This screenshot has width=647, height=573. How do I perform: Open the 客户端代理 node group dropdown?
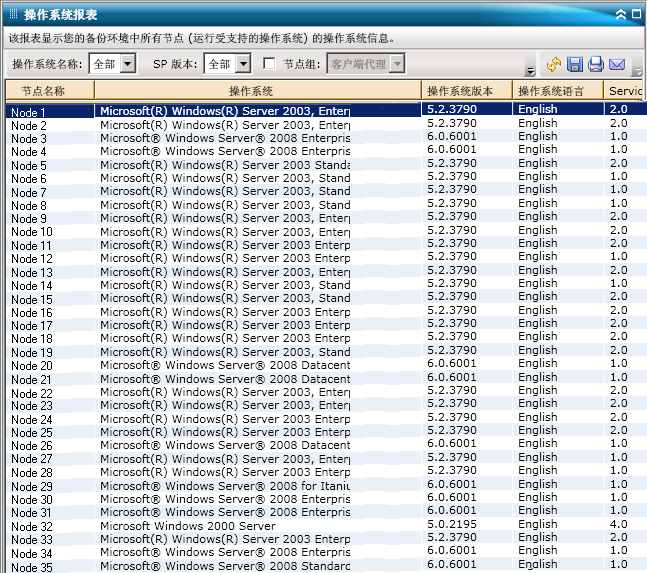397,64
